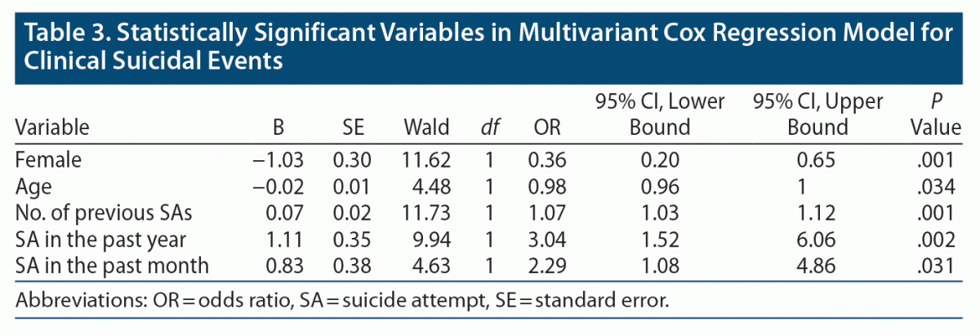The height and width of the screenshot is (336, 980).
Task: Select the SE column header
Action: (354, 128)
